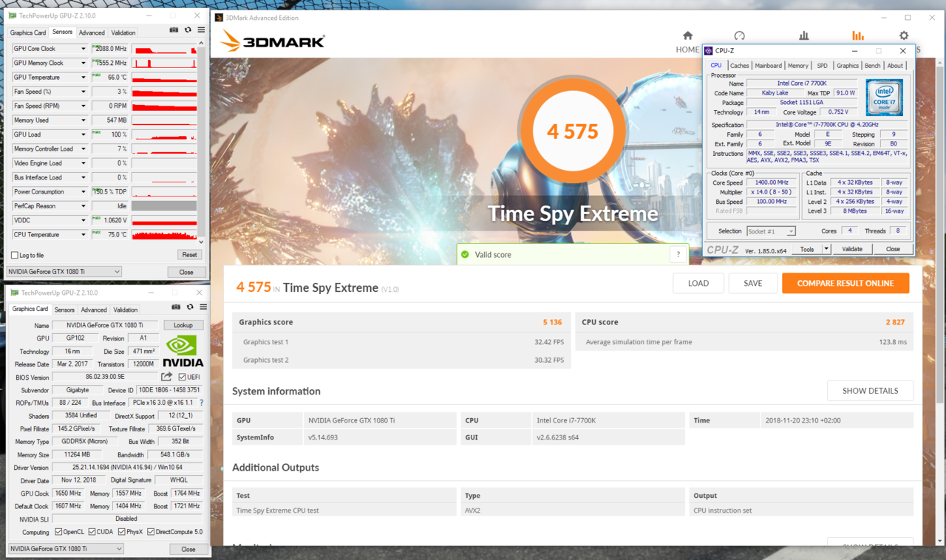The height and width of the screenshot is (560, 946).
Task: Click the refresh icon in Sensors GPU-Z window
Action: click(188, 30)
